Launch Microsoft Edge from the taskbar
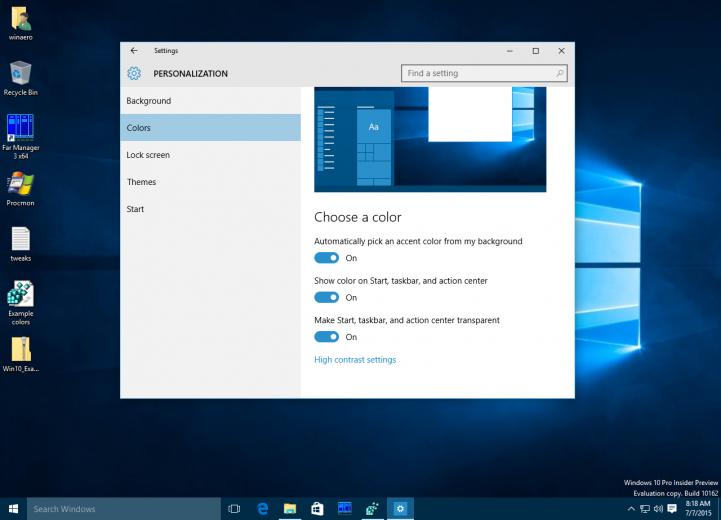 pos(263,509)
